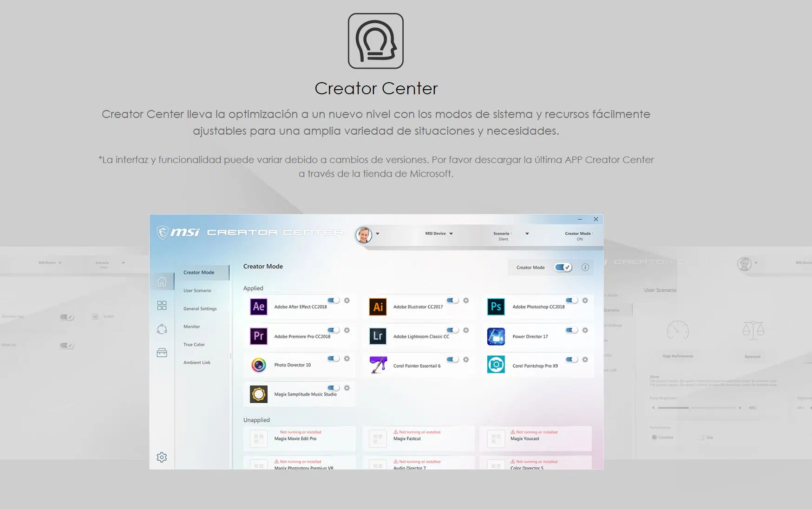This screenshot has height=509, width=812.
Task: Click the Audio Director 7 entry
Action: (419, 463)
